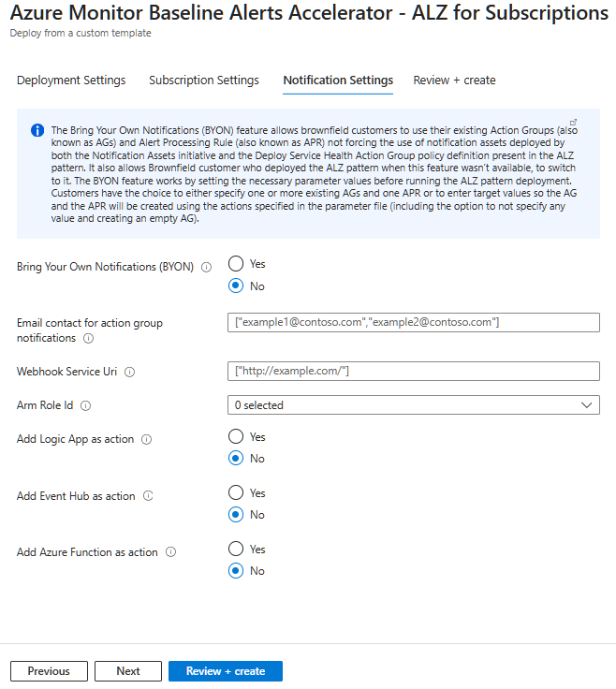The image size is (616, 689).
Task: Open external link icon in BYON info banner
Action: point(573,122)
